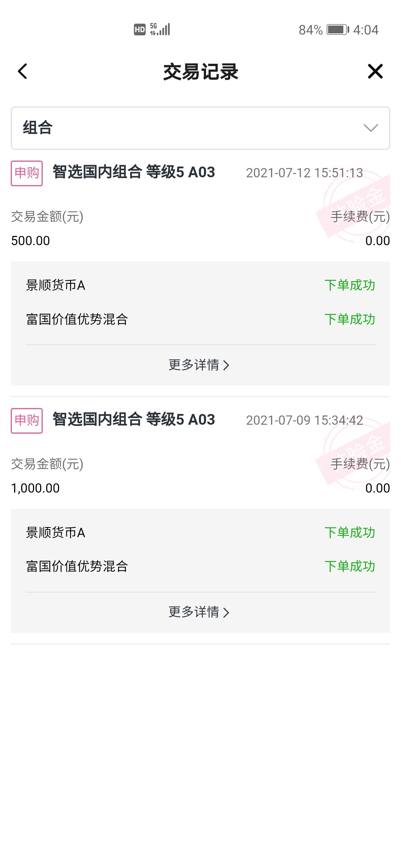401x868 pixels.
Task: Select 富国价值优势混合 in the second record
Action: coord(77,566)
